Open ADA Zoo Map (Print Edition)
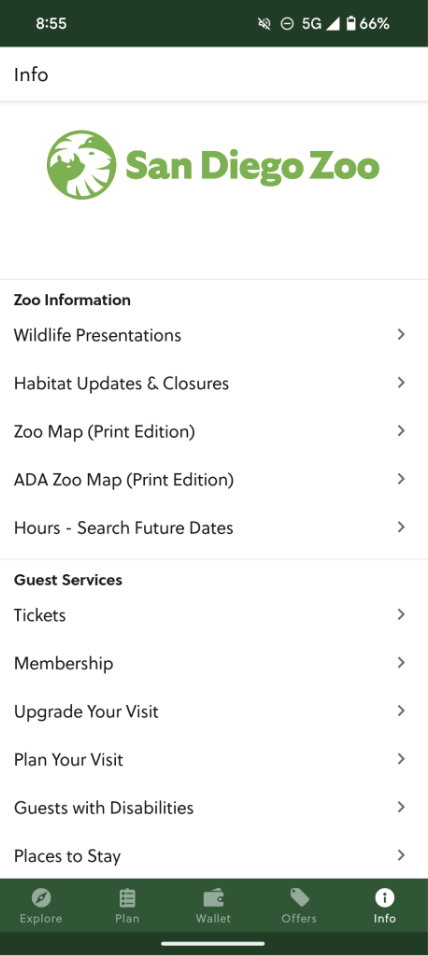 coord(214,479)
